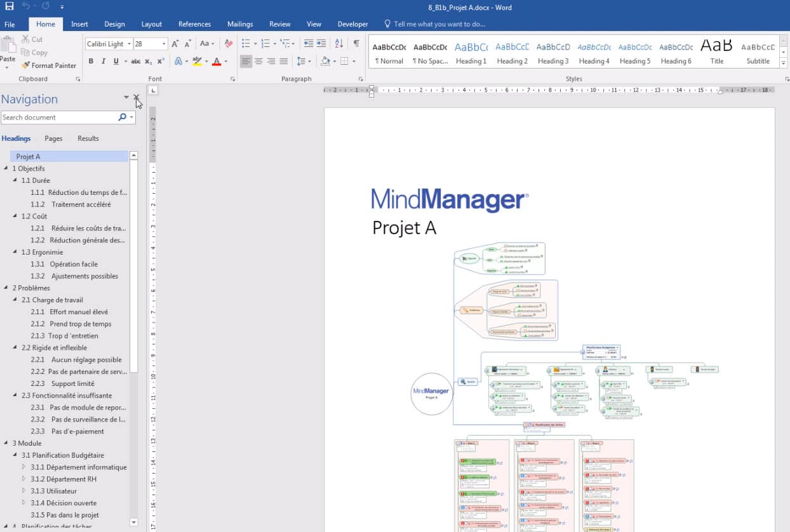The width and height of the screenshot is (790, 532).
Task: Collapse the 1 Objectifs heading
Action: pyautogui.click(x=6, y=168)
